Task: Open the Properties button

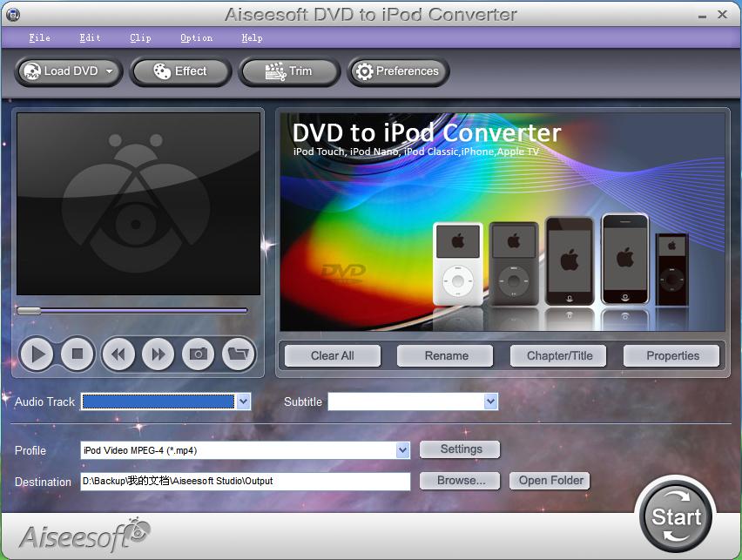Action: pos(672,356)
